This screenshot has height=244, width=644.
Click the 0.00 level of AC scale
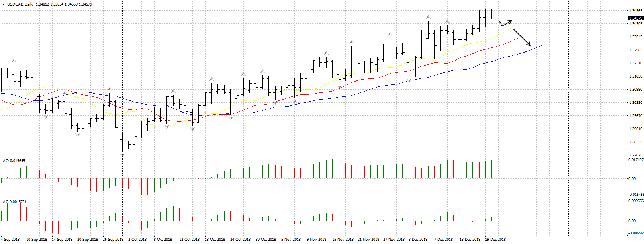click(x=632, y=221)
